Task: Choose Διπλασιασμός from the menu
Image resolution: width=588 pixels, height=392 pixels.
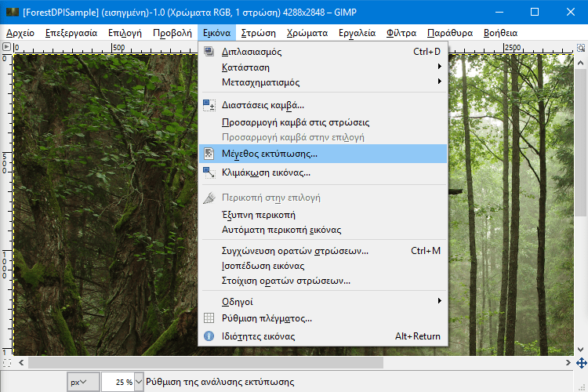Action: (323, 52)
